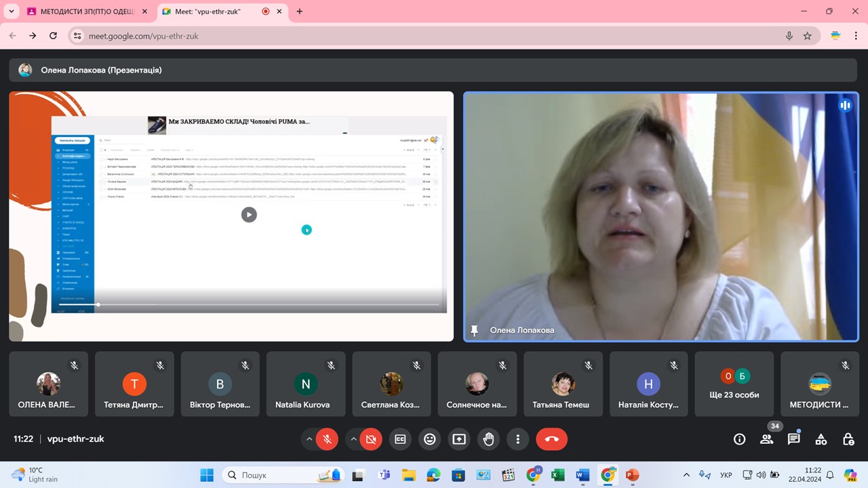This screenshot has width=868, height=488.
Task: Show the participants people list
Action: [x=766, y=439]
